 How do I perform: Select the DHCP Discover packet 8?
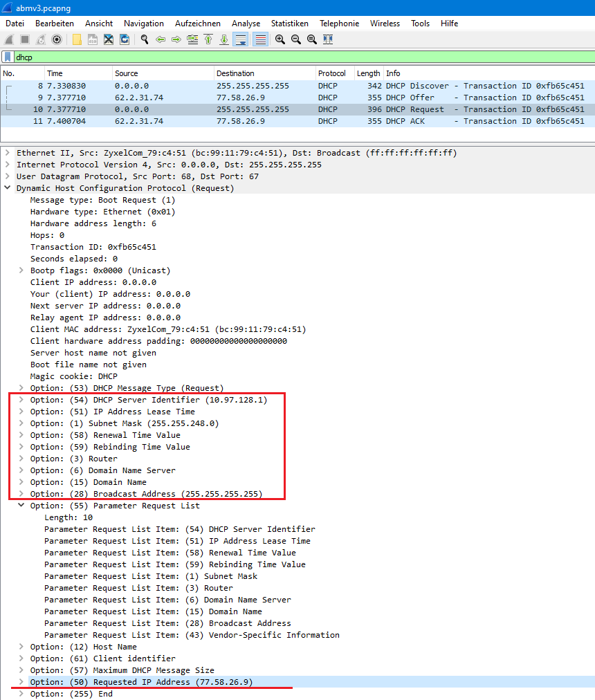[x=277, y=86]
